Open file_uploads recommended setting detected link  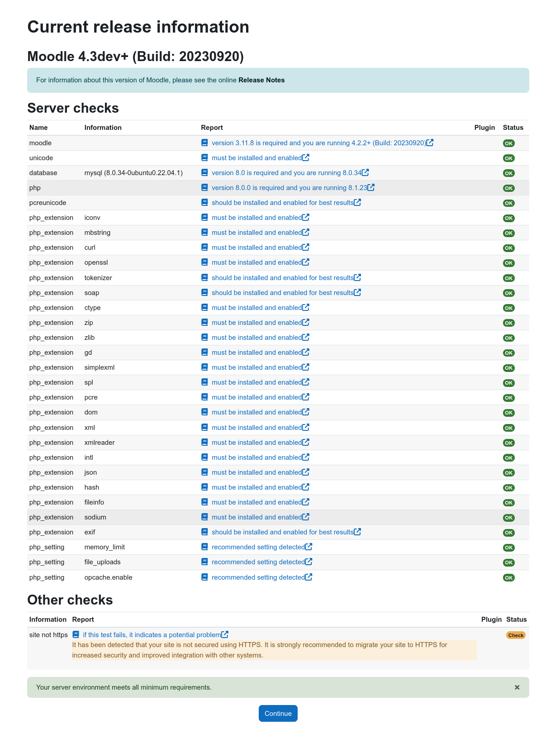258,562
